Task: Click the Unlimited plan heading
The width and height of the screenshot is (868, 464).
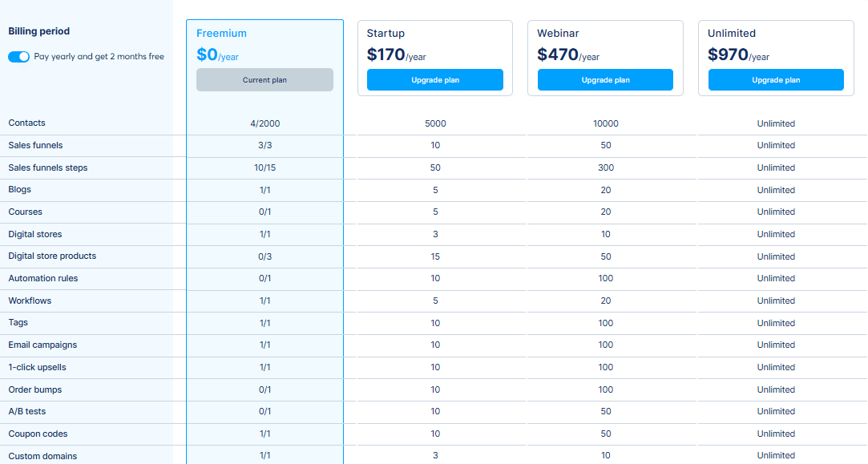Action: [732, 34]
